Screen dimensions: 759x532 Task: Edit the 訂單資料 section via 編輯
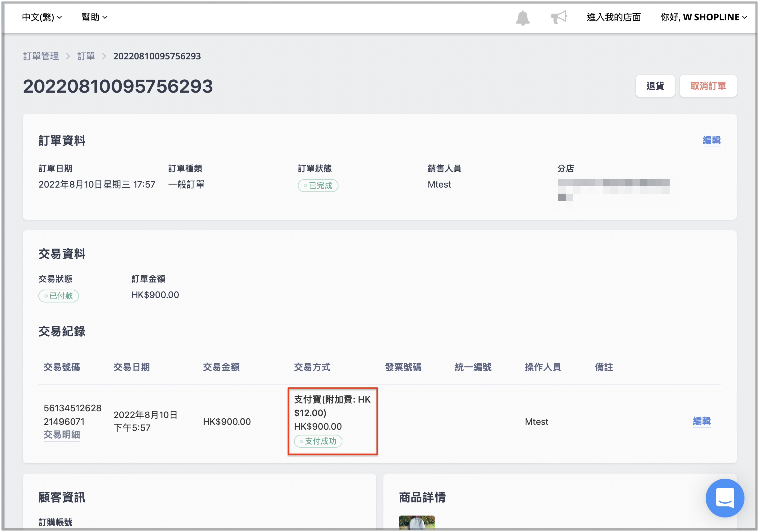click(711, 140)
